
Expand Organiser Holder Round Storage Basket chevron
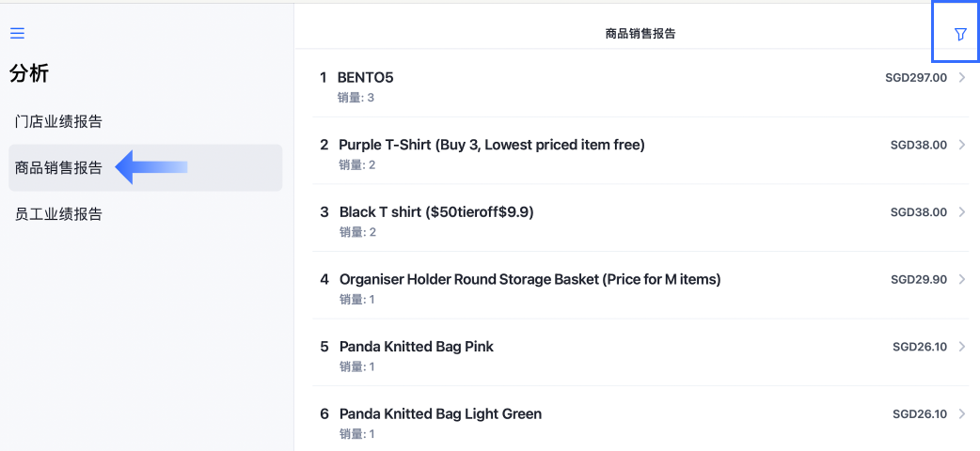[x=962, y=279]
